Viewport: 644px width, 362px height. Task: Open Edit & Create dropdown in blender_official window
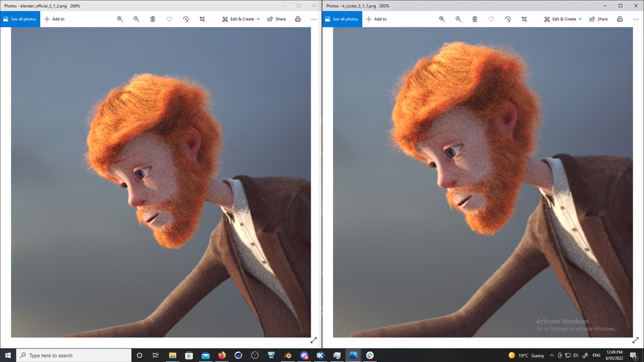[x=241, y=19]
